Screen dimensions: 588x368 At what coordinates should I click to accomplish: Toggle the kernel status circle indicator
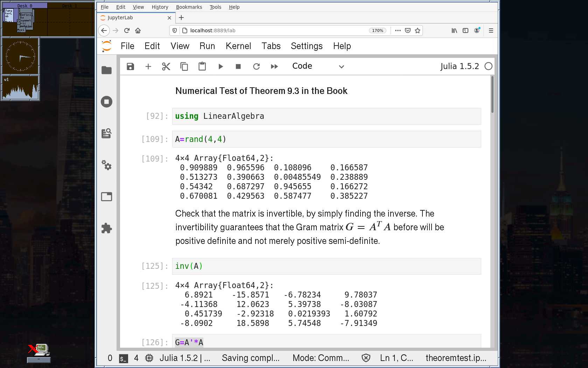click(488, 66)
